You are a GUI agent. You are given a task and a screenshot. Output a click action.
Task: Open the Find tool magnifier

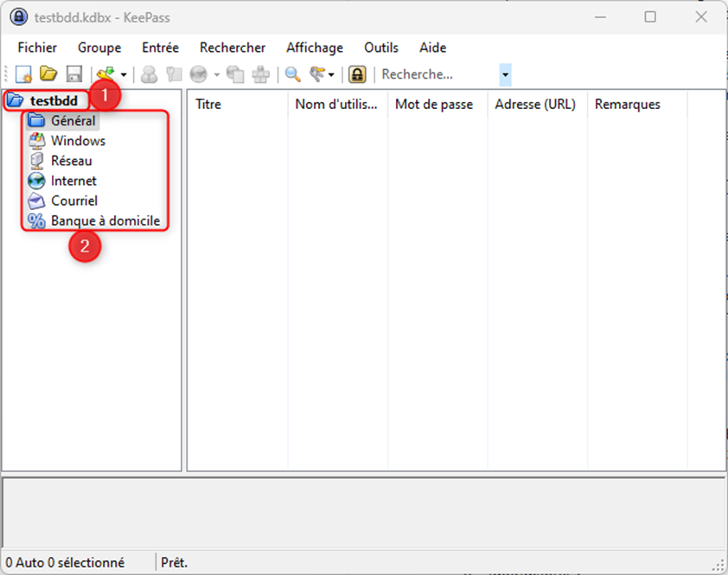tap(293, 74)
